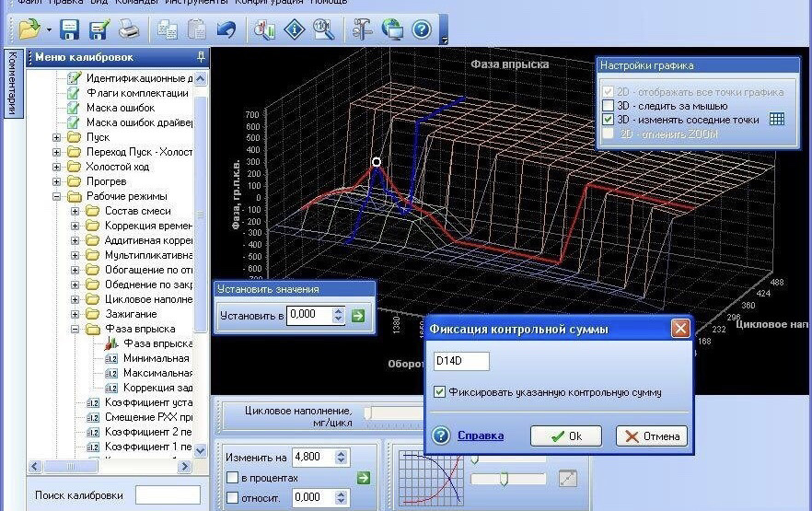Click the grid icon beside соседние точки

[x=776, y=120]
